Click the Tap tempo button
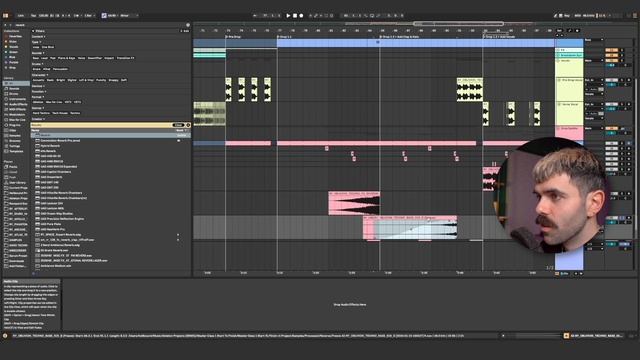 (33, 16)
